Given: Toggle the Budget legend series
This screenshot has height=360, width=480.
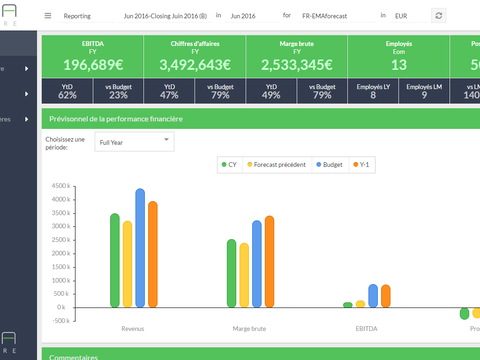Looking at the screenshot, I should tap(329, 165).
